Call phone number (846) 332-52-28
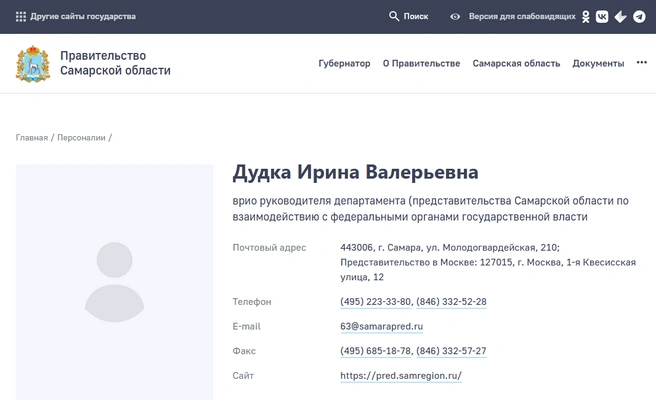Screen dimensions: 656x401 pyautogui.click(x=451, y=302)
